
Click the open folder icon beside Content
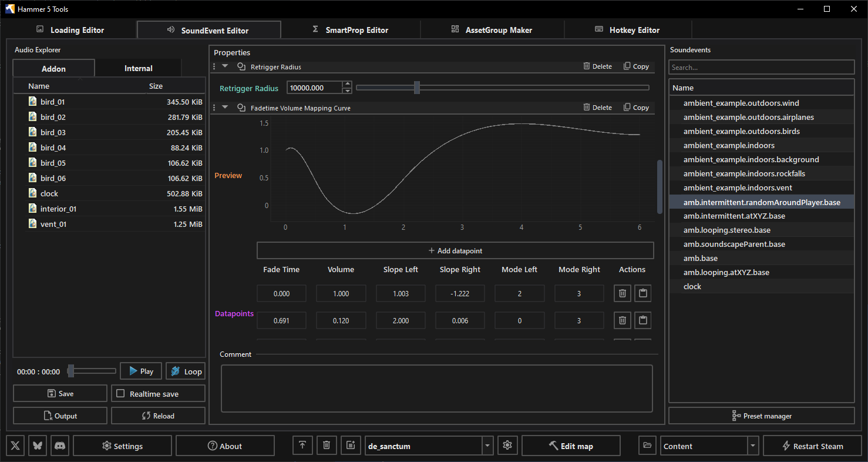pos(647,446)
